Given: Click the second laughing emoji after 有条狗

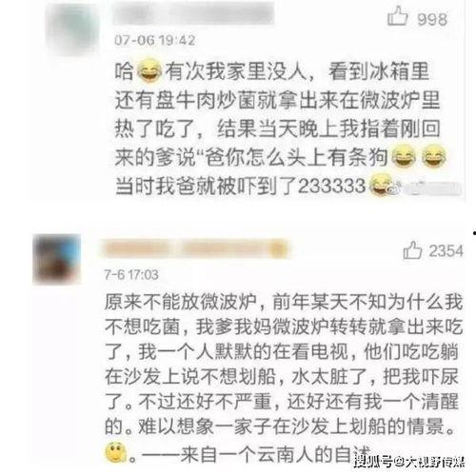Looking at the screenshot, I should click(434, 156).
